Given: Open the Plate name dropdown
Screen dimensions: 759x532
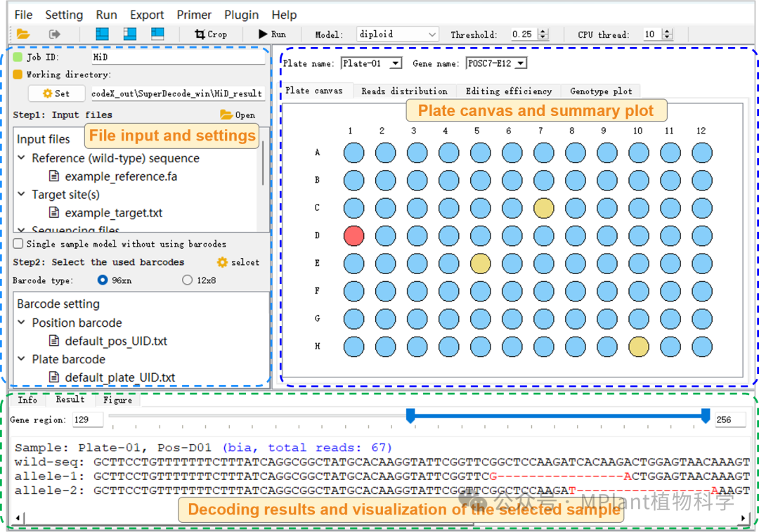Looking at the screenshot, I should pyautogui.click(x=371, y=63).
